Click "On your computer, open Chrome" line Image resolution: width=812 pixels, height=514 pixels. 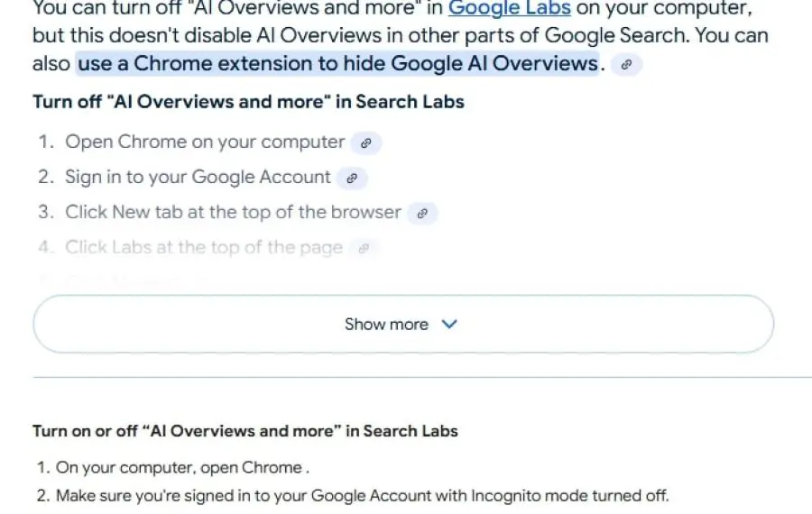[182, 467]
